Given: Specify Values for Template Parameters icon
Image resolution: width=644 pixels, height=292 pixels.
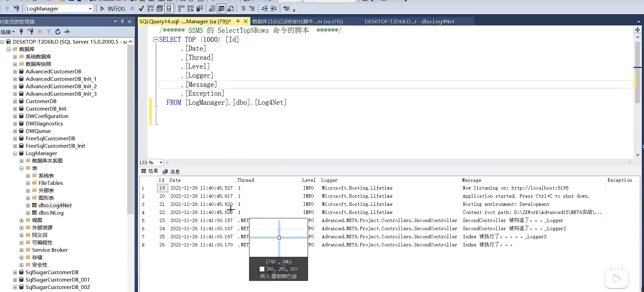Looking at the screenshot, I should coord(286,8).
